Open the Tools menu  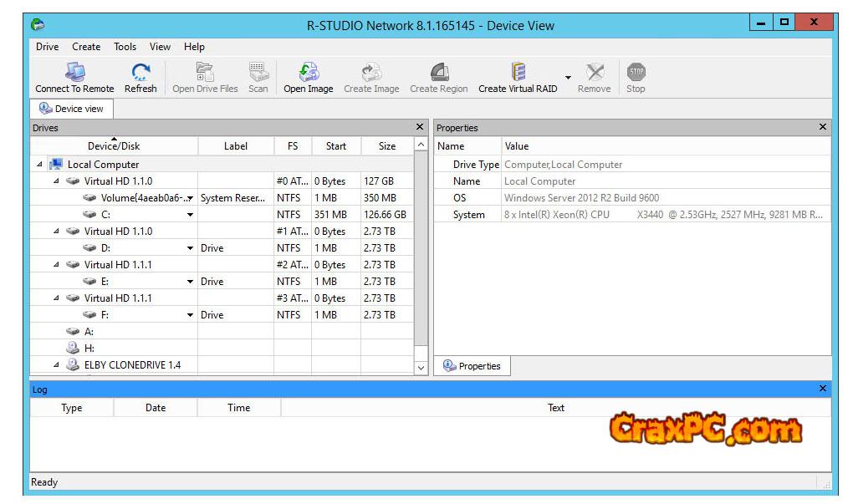125,47
